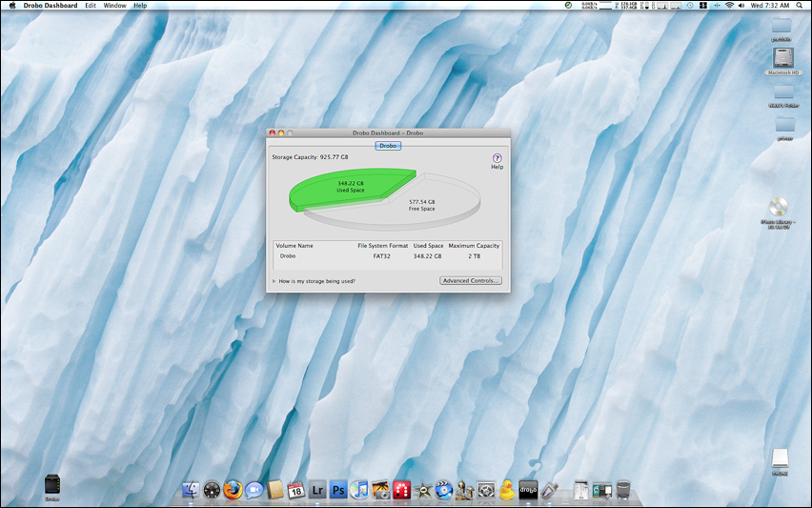Open the Help menu in menu bar
This screenshot has width=812, height=508.
[140, 5]
